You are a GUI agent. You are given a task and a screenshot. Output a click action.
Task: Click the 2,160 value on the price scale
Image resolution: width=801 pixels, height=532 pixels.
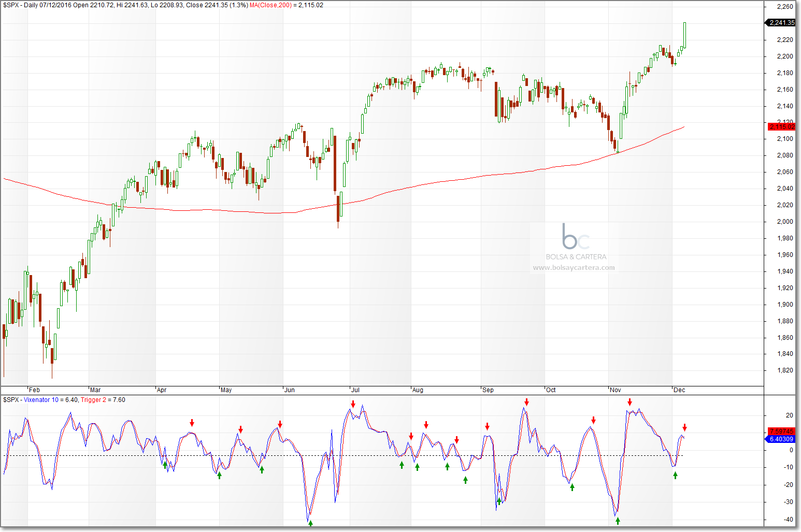point(785,90)
